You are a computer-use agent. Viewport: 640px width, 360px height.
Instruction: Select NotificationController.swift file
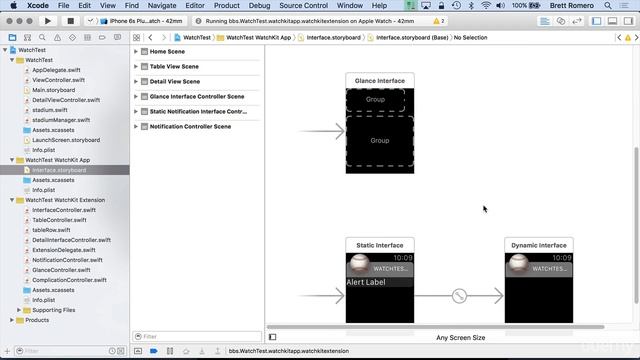(x=67, y=260)
